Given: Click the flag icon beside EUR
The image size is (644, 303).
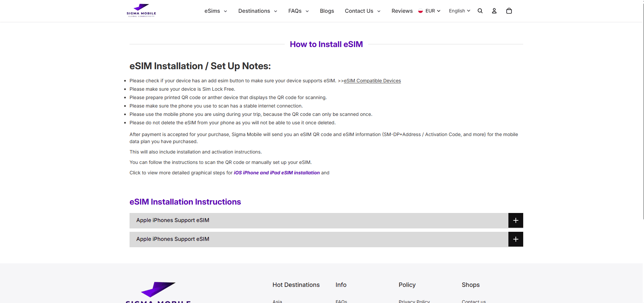Looking at the screenshot, I should coord(421,11).
